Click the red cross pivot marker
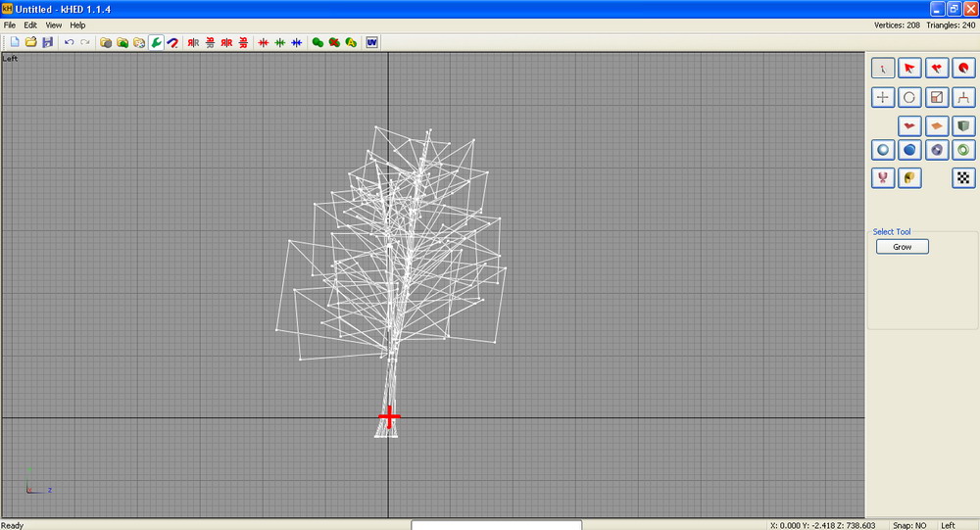 (389, 417)
